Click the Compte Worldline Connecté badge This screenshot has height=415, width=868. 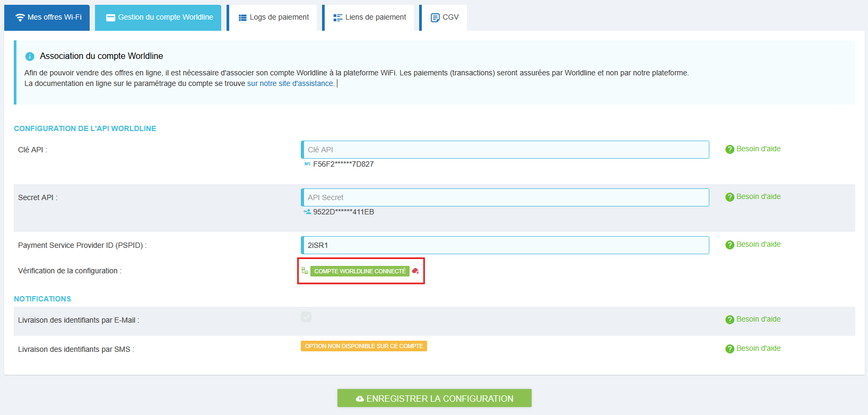[x=360, y=271]
